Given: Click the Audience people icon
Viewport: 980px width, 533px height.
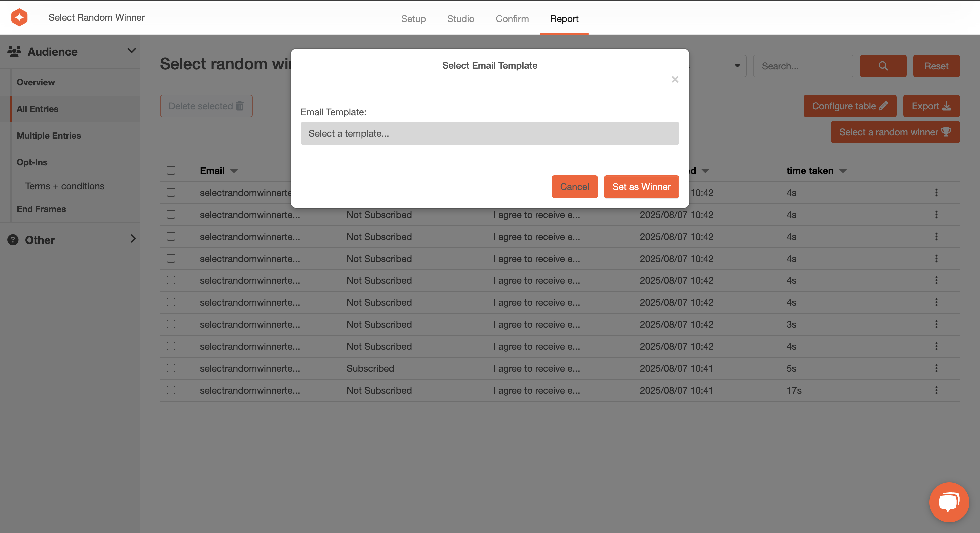Looking at the screenshot, I should point(14,51).
